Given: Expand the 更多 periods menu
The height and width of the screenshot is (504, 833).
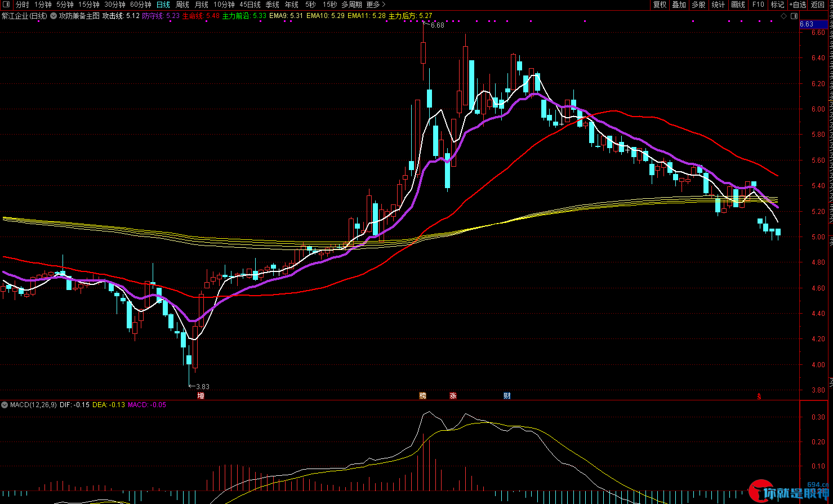Looking at the screenshot, I should coord(376,5).
